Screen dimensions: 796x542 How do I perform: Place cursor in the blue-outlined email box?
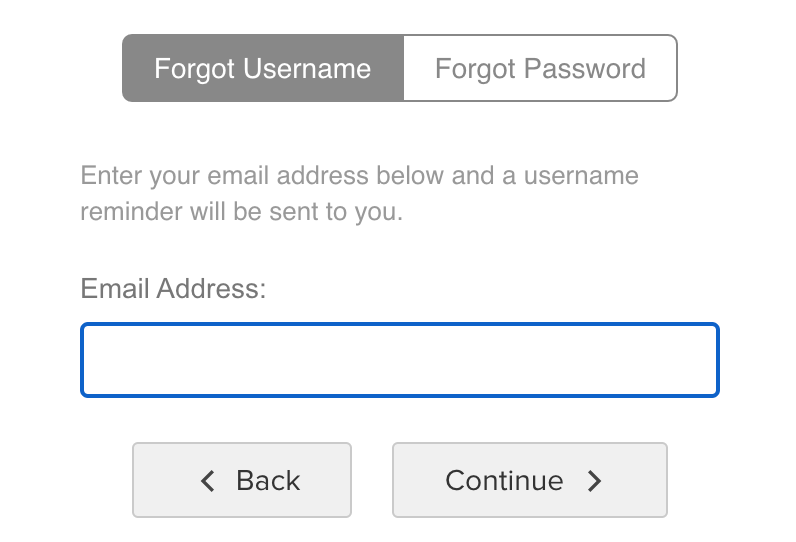pos(399,360)
